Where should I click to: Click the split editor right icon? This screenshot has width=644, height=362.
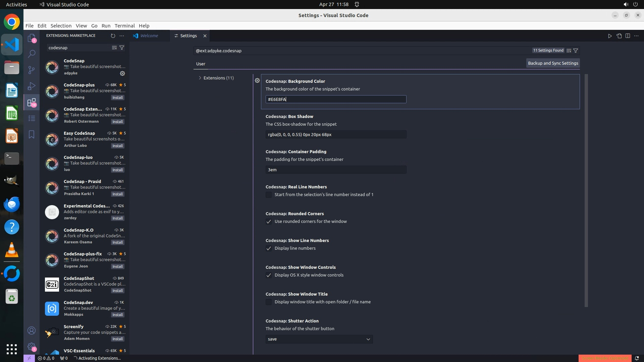[x=628, y=36]
